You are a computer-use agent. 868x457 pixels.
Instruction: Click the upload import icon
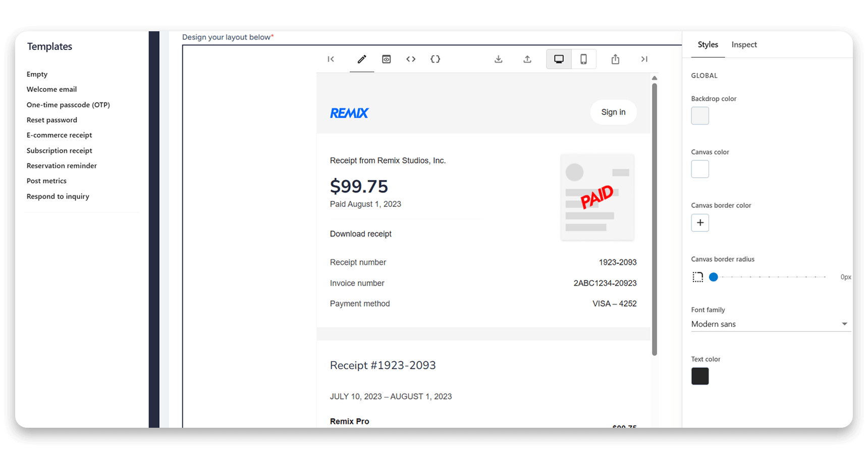[527, 59]
